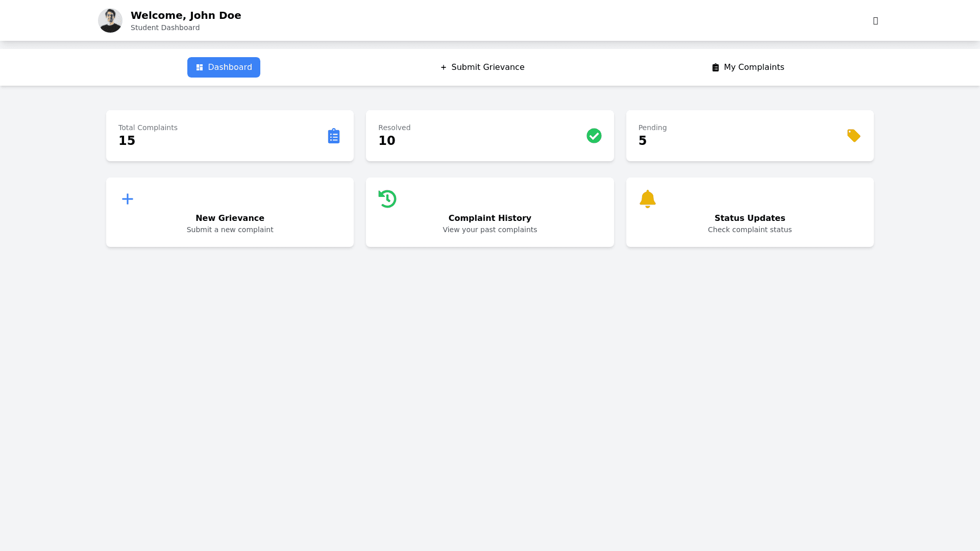Click the icon in the top-right header
Viewport: 980px width, 551px height.
875,21
